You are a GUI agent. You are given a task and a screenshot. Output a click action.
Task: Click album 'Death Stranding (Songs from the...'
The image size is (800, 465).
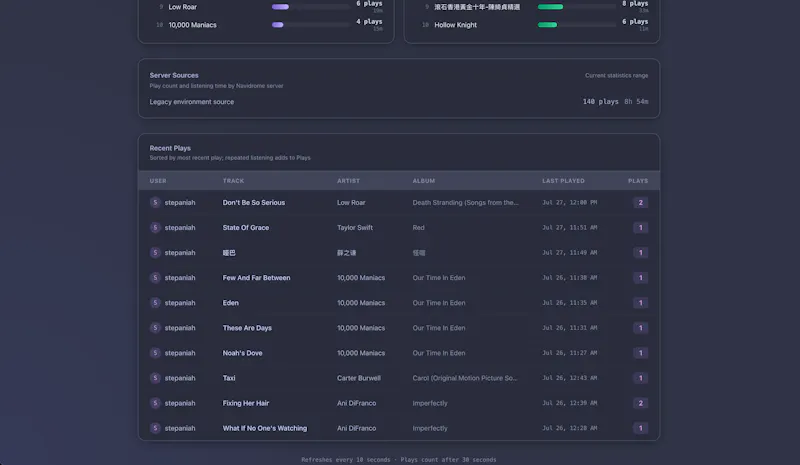[x=465, y=203]
